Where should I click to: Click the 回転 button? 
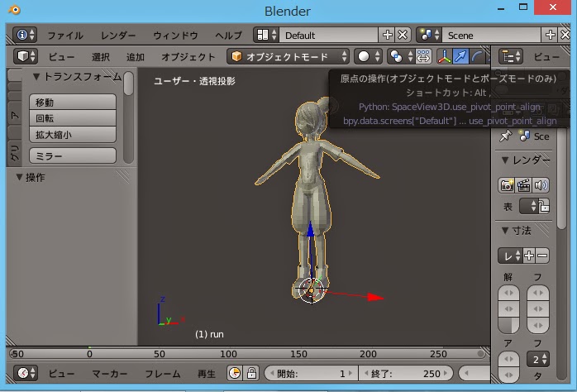coord(73,118)
